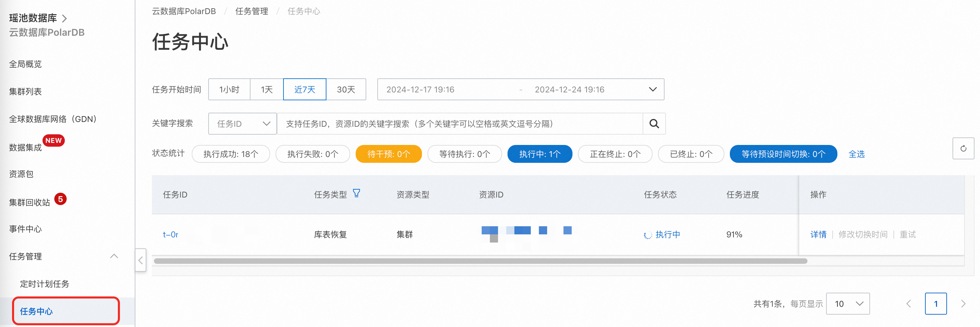
Task: Click the 任务进度 column header
Action: pos(743,194)
